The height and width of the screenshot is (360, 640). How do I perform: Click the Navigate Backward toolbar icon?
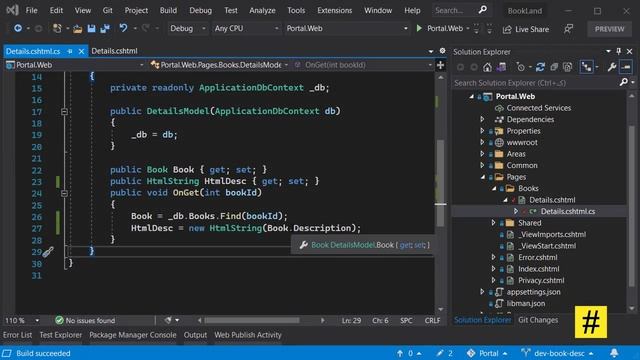tap(18, 28)
